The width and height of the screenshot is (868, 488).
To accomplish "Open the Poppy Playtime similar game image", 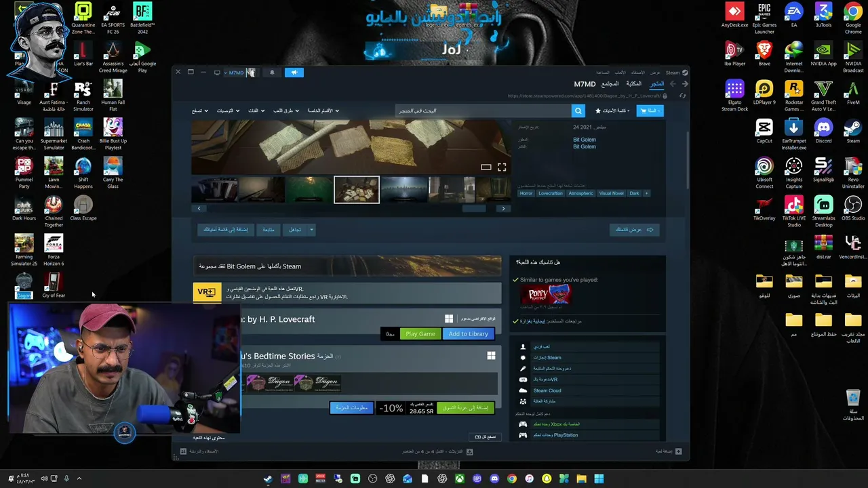I will 545,295.
